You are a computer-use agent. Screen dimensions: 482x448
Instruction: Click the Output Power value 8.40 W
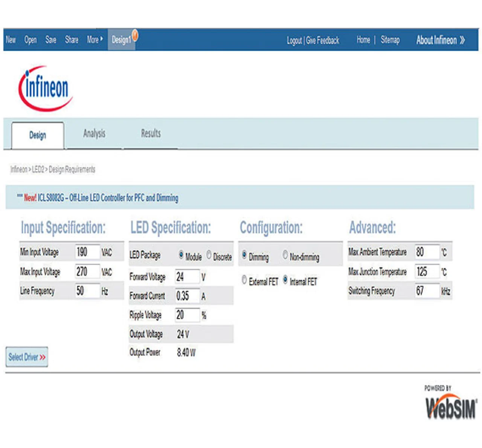186,352
